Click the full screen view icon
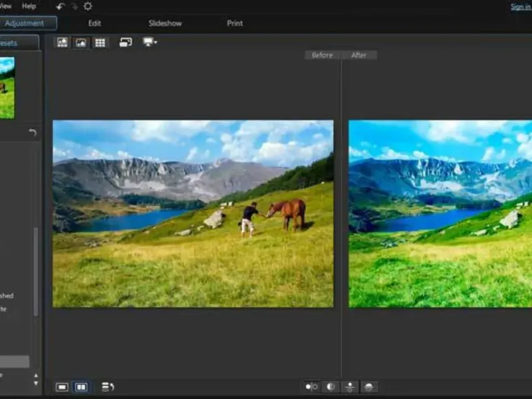 [x=126, y=43]
